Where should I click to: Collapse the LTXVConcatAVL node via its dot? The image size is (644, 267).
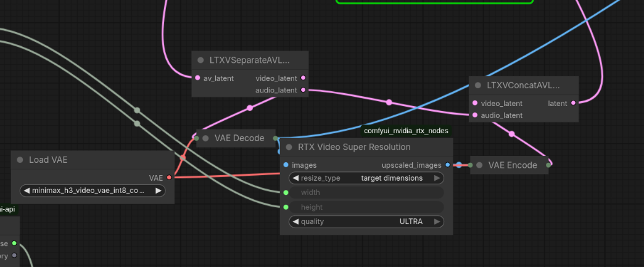[x=477, y=86]
